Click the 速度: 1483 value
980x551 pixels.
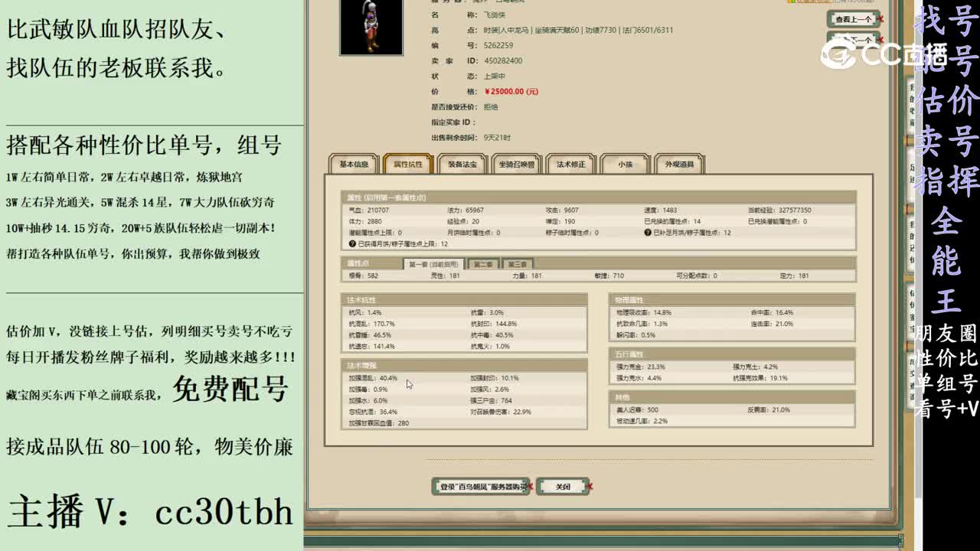coord(661,210)
